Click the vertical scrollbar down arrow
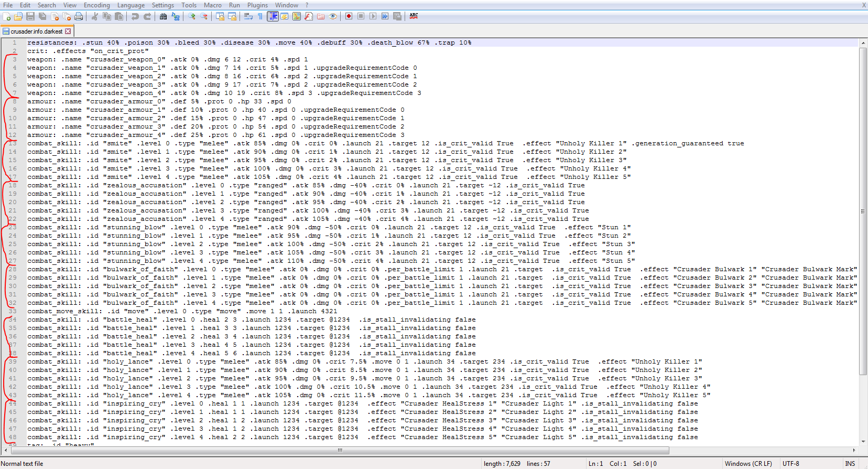 [x=863, y=442]
